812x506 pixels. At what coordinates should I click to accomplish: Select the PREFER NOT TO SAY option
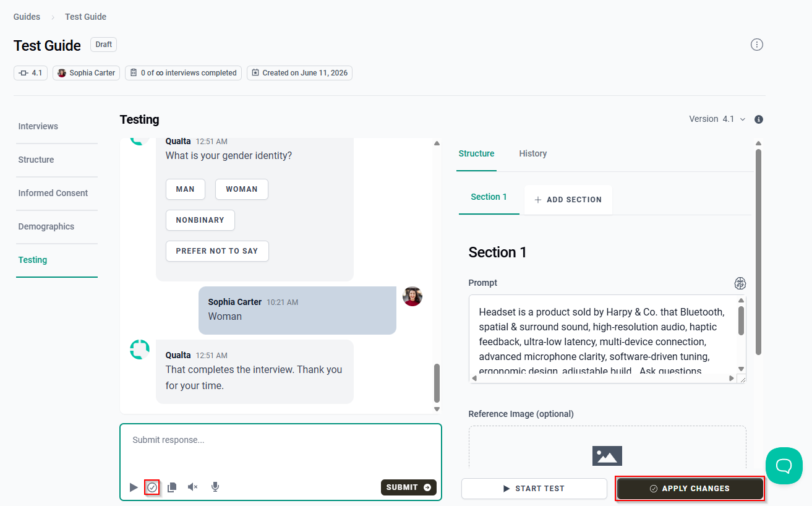[217, 251]
